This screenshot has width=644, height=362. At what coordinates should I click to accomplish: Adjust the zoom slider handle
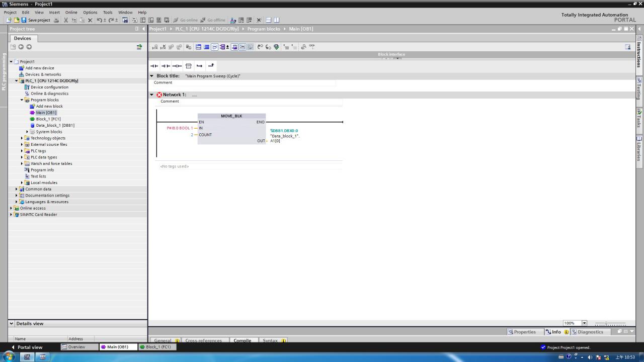(x=606, y=323)
